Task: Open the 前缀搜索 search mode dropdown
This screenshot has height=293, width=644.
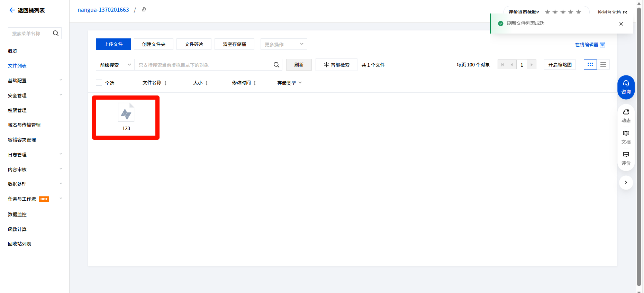Action: (115, 65)
